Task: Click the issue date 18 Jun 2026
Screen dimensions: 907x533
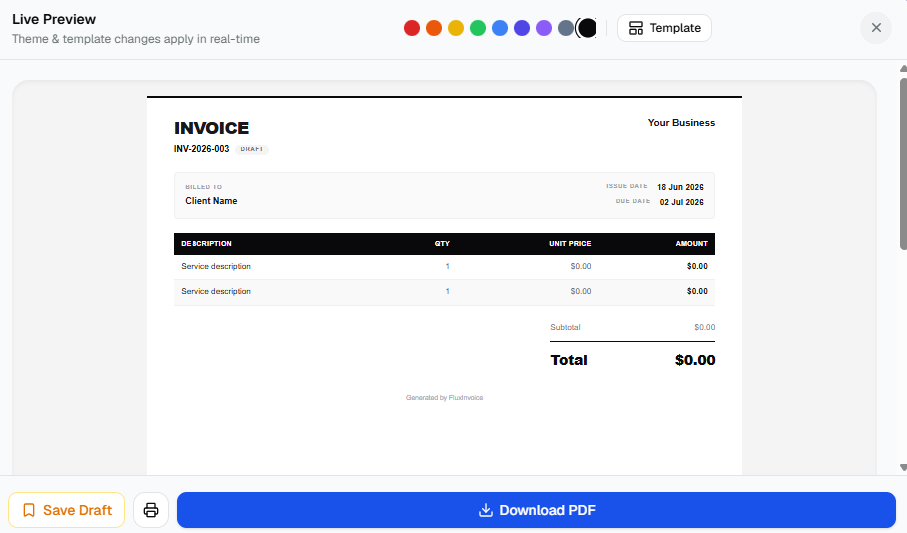Action: click(680, 187)
